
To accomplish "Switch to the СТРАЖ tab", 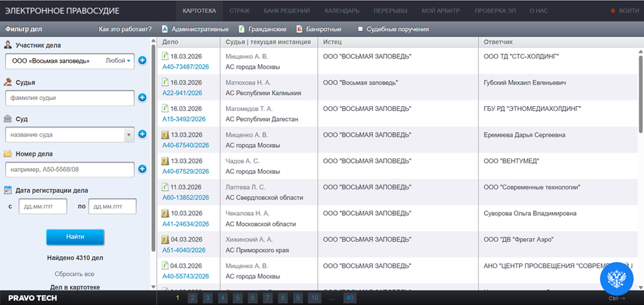I will click(239, 11).
